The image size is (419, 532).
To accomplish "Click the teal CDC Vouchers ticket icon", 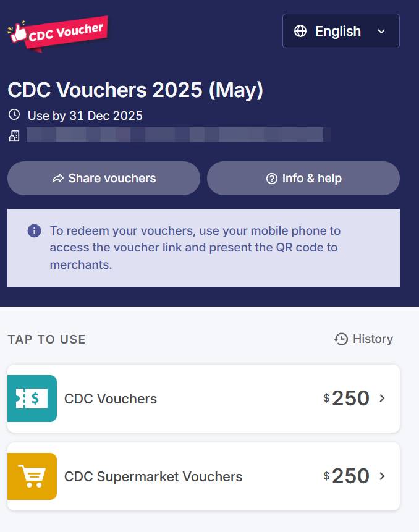I will coord(32,399).
